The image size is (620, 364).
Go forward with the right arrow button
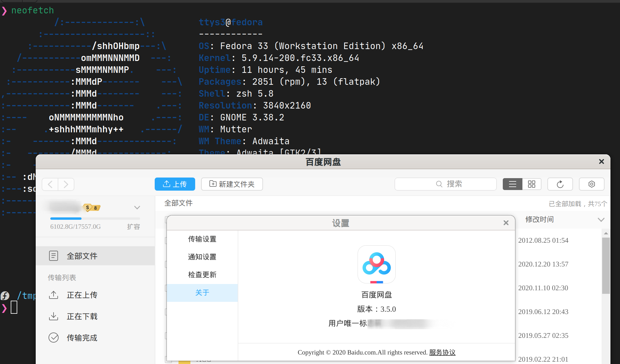tap(66, 184)
